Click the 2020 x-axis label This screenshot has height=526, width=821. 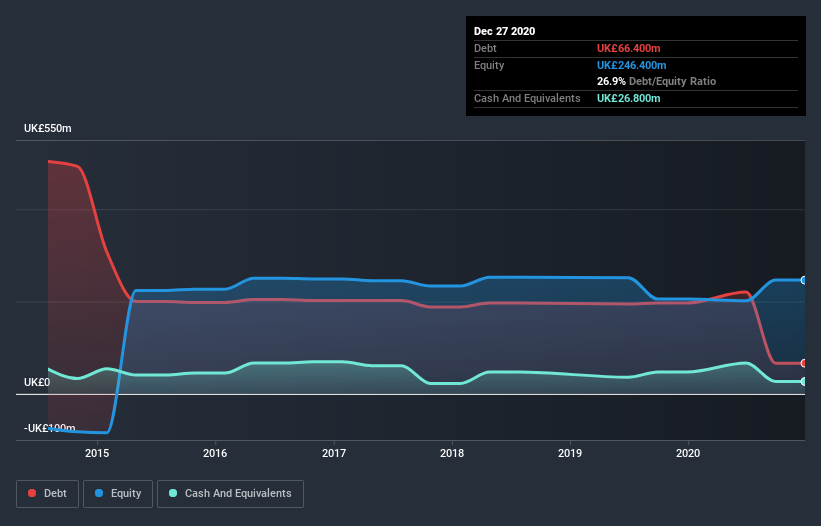coord(688,453)
